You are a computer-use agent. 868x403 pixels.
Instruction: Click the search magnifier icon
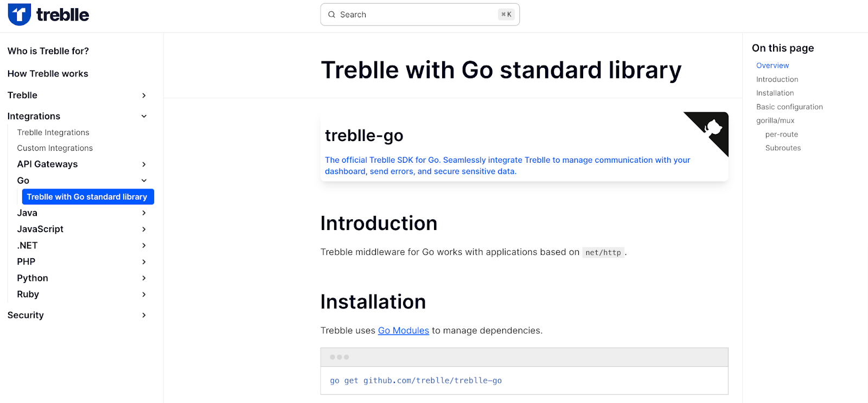point(332,15)
